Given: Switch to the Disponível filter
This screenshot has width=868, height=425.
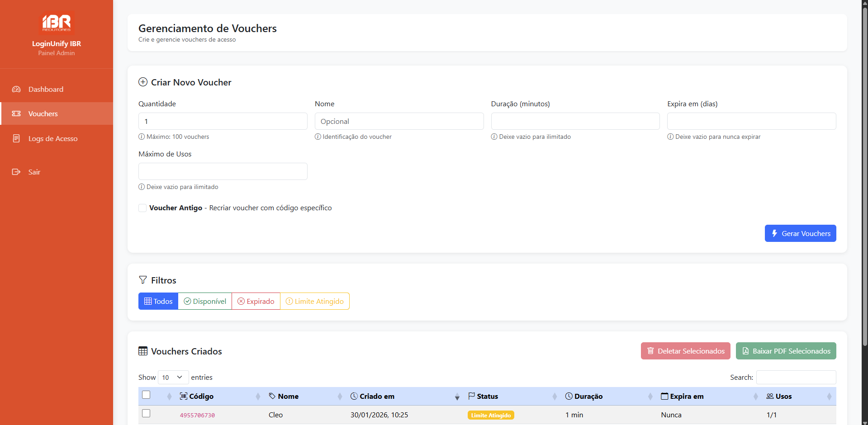Looking at the screenshot, I should 205,301.
